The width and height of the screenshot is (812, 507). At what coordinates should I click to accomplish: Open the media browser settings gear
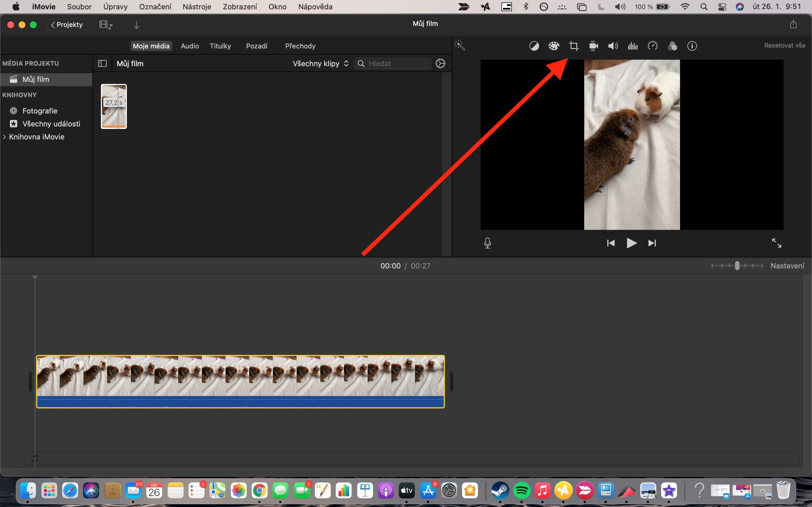click(441, 63)
